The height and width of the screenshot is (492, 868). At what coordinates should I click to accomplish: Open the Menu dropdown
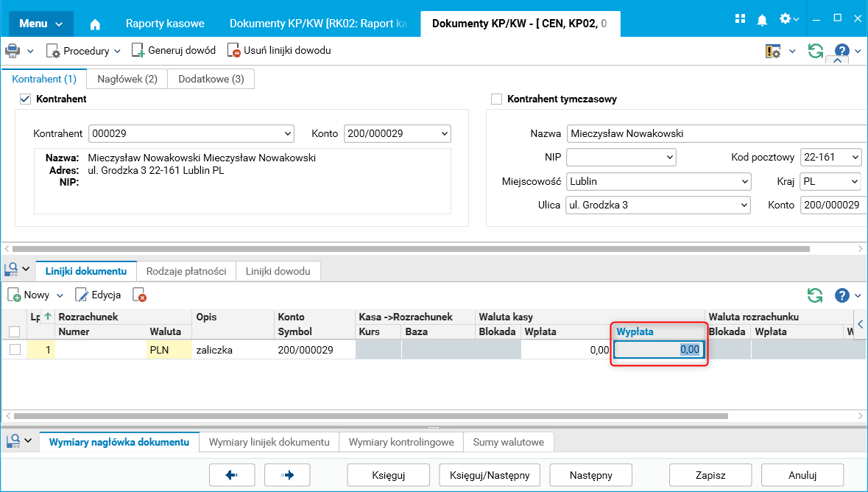(x=40, y=24)
